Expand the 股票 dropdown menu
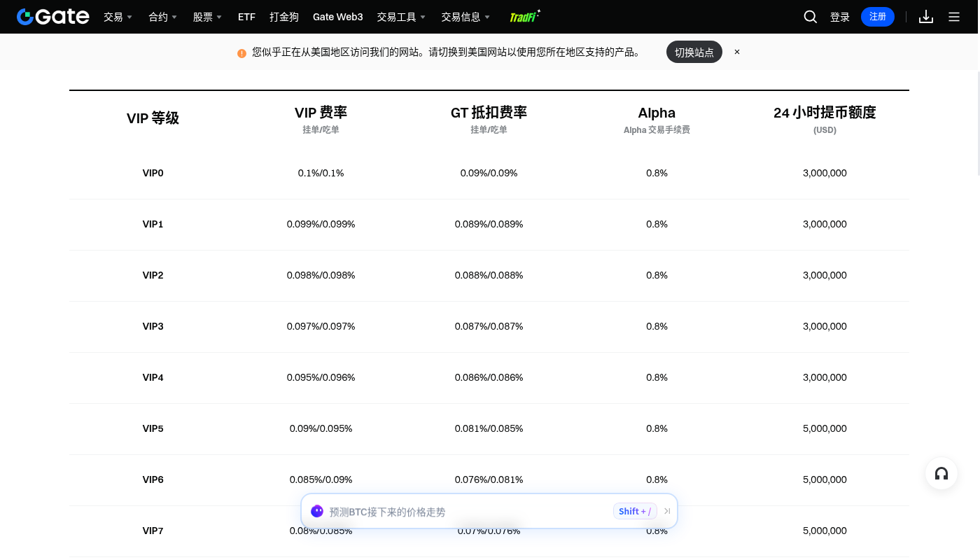The width and height of the screenshot is (980, 560). [x=208, y=17]
